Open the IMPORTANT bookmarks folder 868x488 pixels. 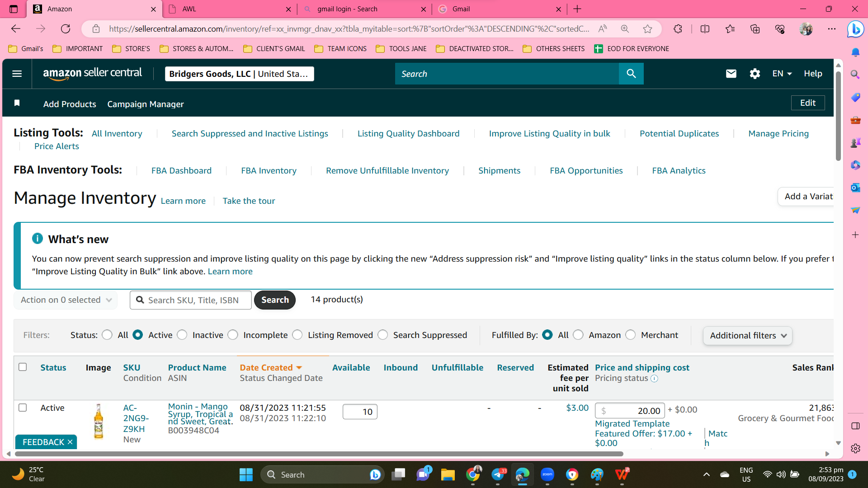(x=78, y=49)
